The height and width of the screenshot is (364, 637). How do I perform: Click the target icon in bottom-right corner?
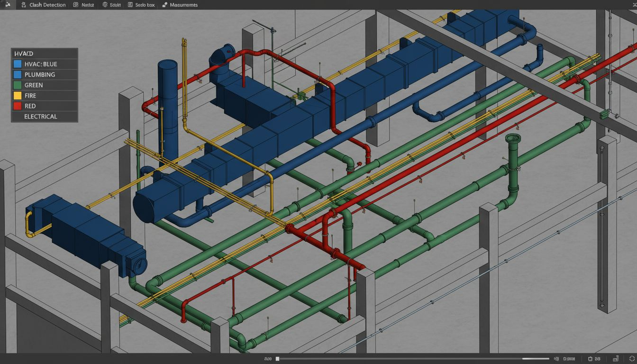click(631, 359)
